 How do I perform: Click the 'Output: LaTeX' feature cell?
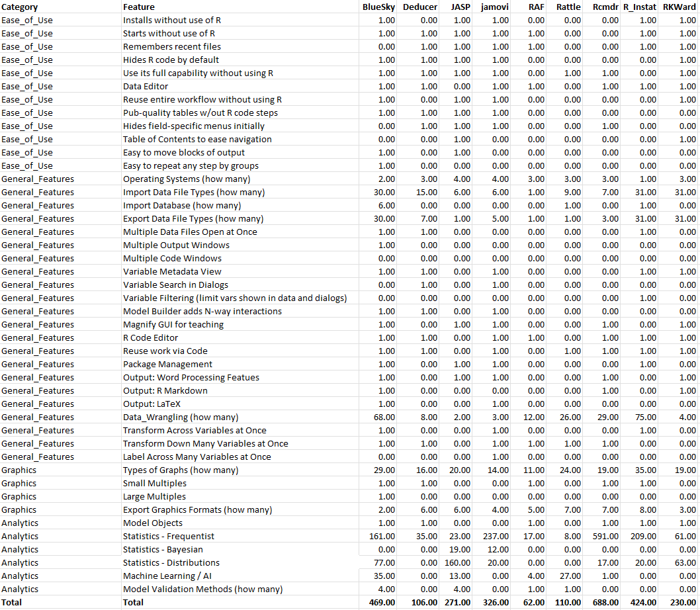click(x=152, y=404)
